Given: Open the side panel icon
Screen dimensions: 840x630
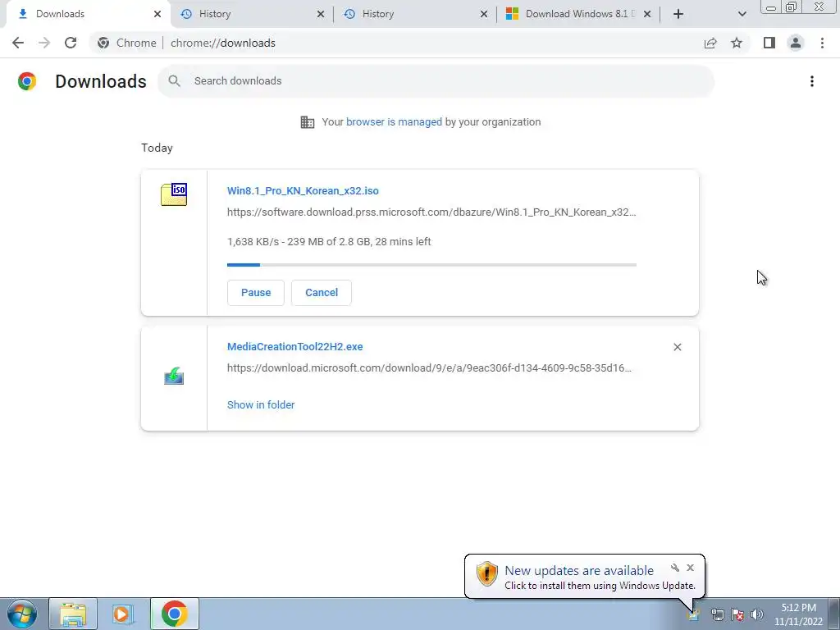Looking at the screenshot, I should 769,43.
